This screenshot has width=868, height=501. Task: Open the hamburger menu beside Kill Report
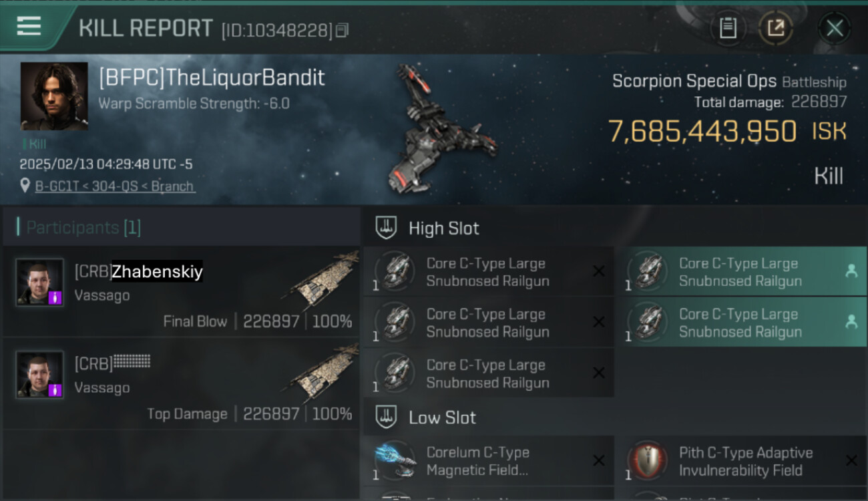point(29,26)
